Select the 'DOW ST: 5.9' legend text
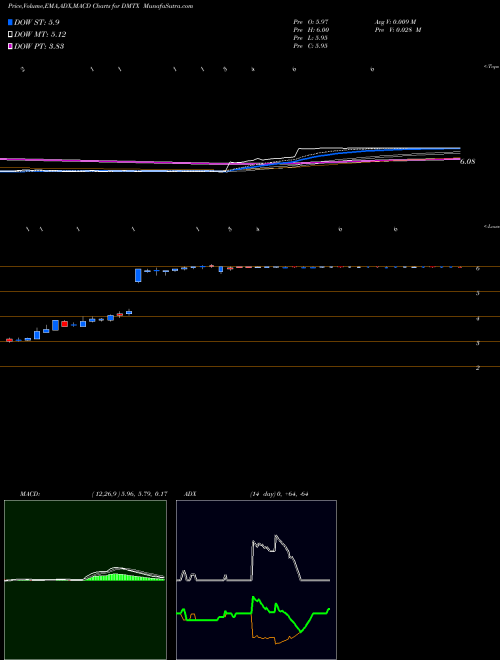Viewport: 500px width, 660px height. pyautogui.click(x=35, y=23)
